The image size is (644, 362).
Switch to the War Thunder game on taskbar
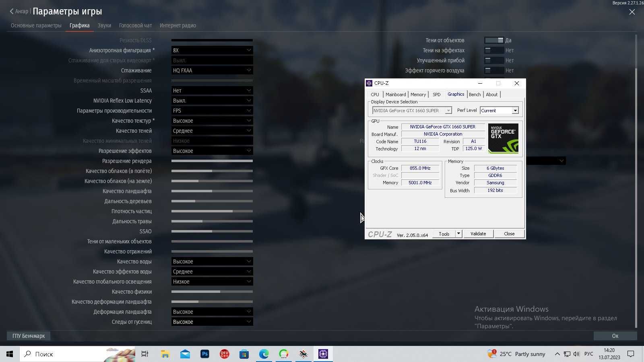[303, 354]
